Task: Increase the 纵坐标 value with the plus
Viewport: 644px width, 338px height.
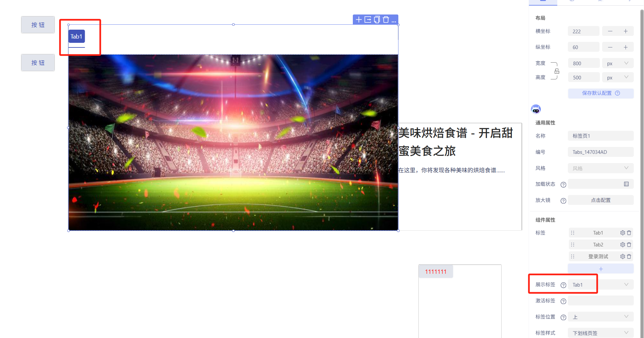Action: (626, 47)
